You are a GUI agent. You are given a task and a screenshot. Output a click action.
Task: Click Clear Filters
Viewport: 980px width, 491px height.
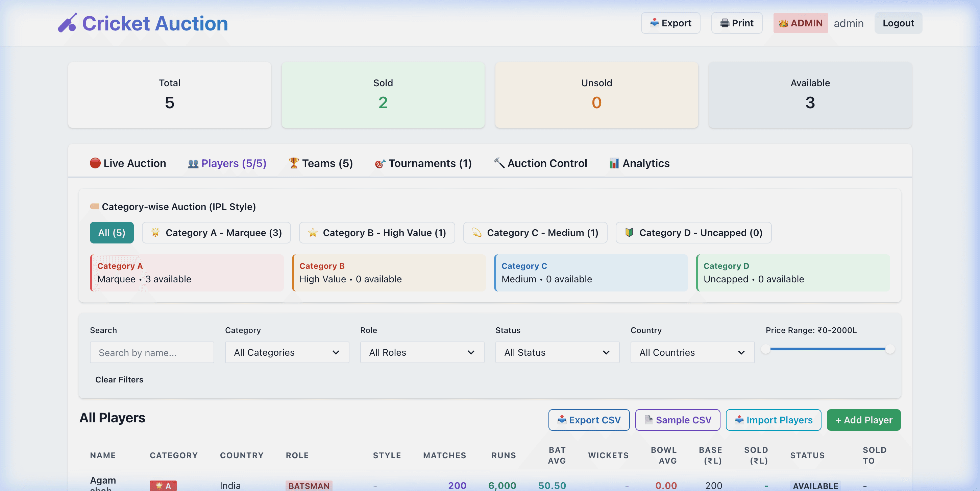119,379
